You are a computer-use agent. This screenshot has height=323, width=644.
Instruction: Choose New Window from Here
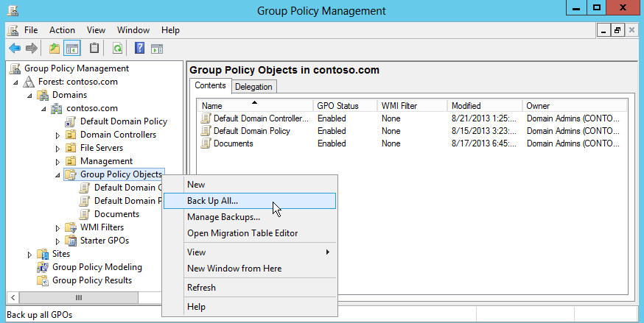[x=250, y=269]
